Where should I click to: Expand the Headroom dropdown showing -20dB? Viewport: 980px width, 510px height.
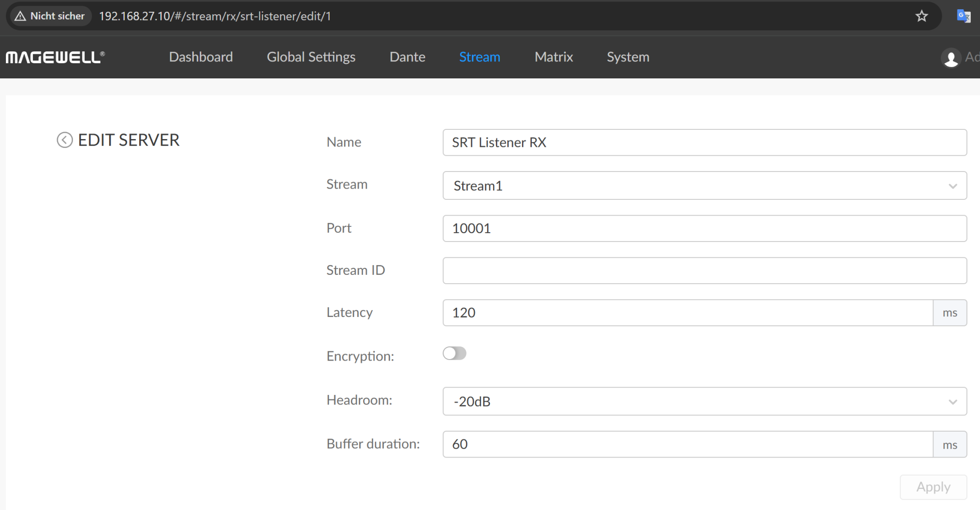(704, 401)
